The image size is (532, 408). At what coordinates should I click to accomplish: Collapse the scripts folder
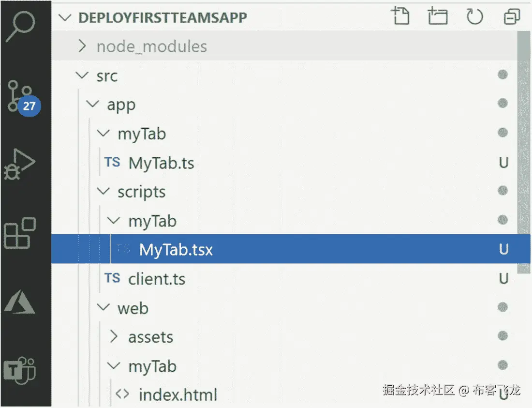tap(141, 192)
